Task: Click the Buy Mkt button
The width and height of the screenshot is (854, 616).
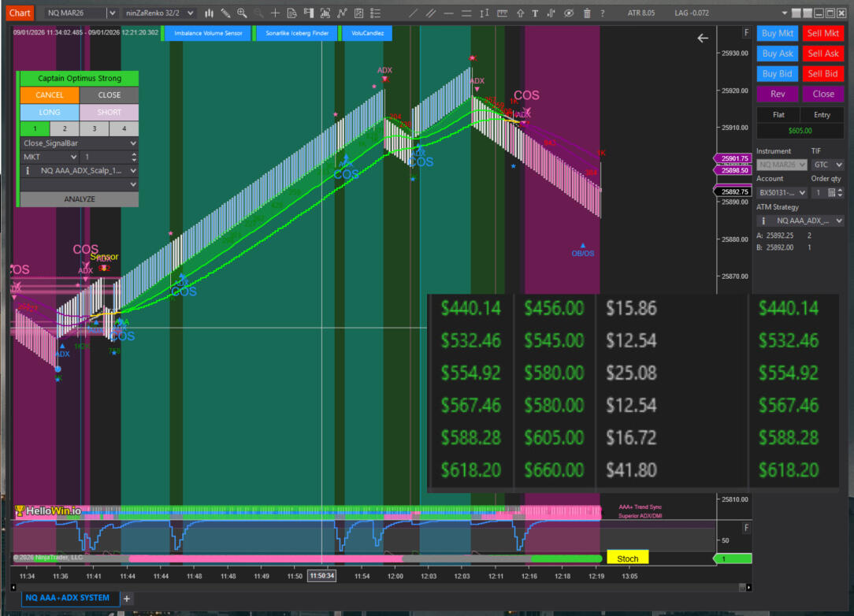Action: tap(778, 33)
